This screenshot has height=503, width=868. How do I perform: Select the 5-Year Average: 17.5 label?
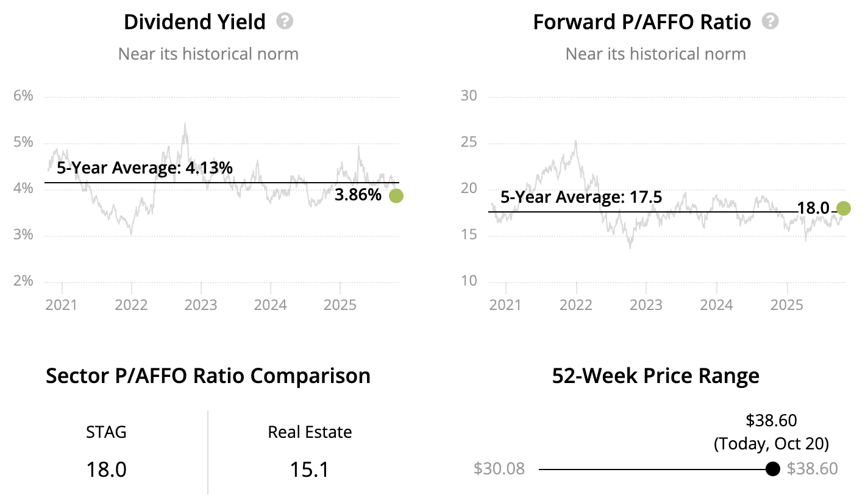581,197
